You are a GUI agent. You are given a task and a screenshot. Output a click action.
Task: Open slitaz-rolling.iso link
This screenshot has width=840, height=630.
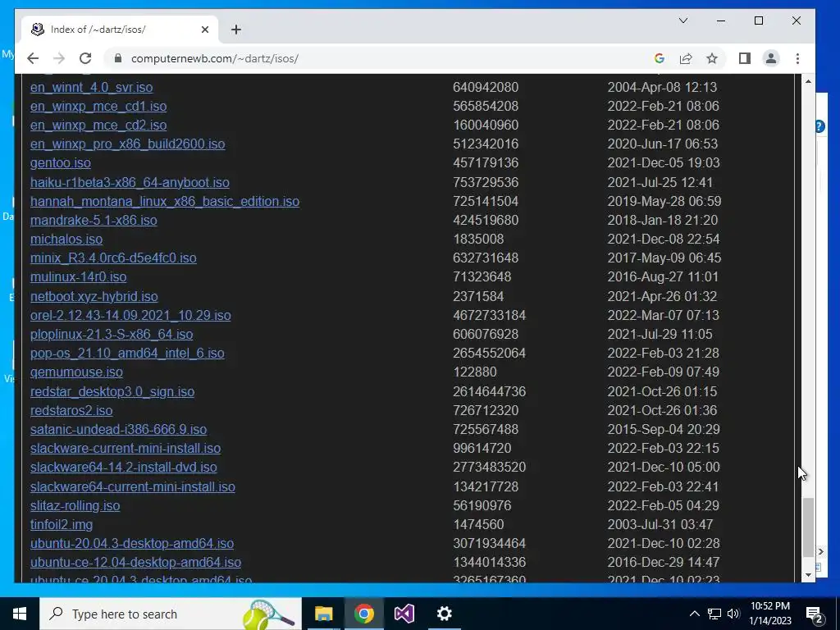pos(75,505)
